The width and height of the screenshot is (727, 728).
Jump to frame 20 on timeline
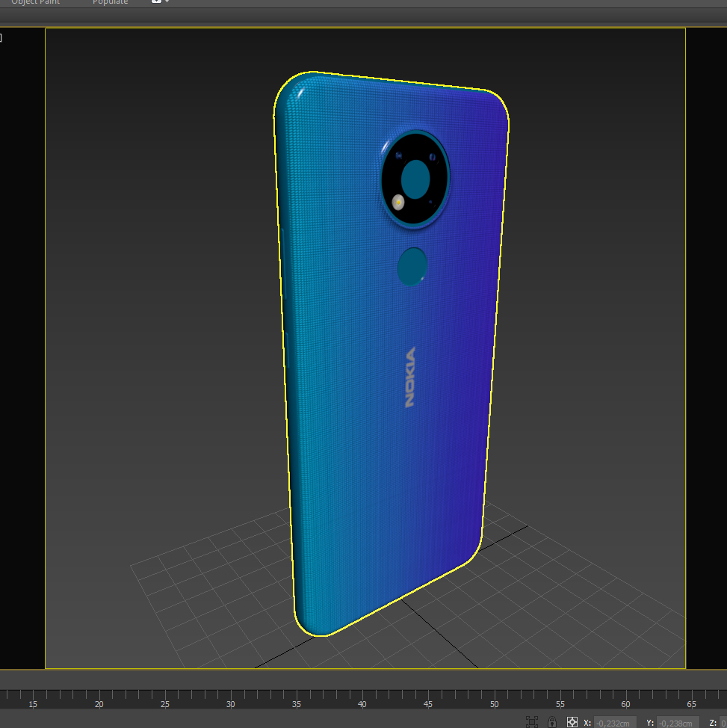[99, 704]
